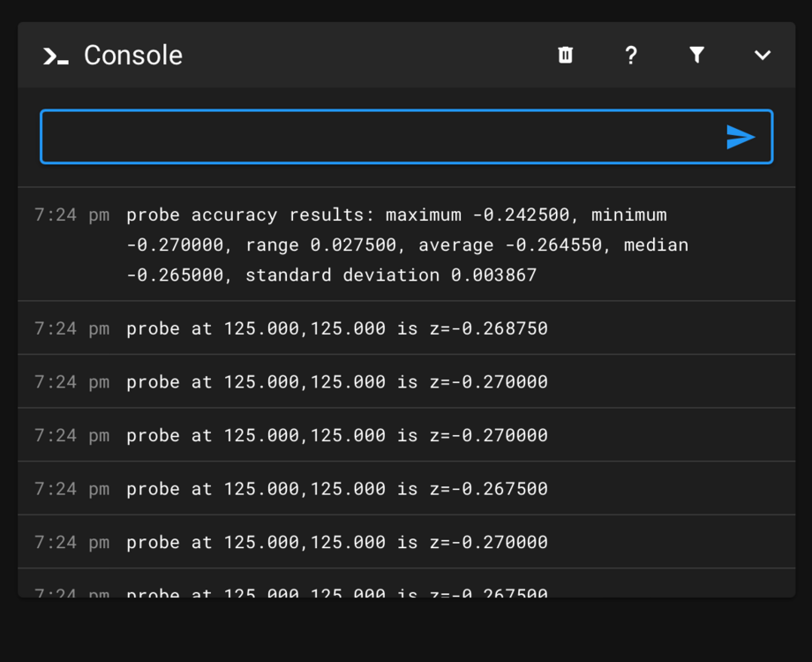Click timestamp of the probe accuracy results entry
This screenshot has height=662, width=812.
[x=72, y=214]
